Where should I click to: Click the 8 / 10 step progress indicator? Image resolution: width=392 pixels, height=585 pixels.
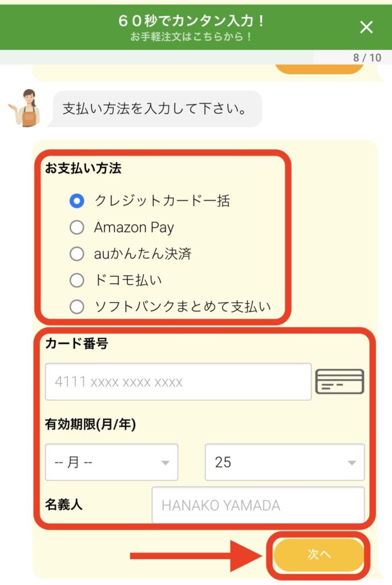367,58
